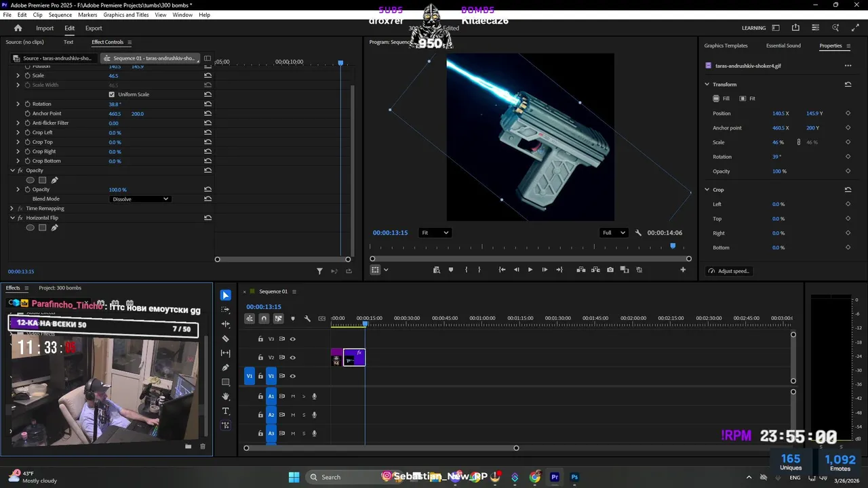Toggle snap in timeline magnet

pos(264,319)
